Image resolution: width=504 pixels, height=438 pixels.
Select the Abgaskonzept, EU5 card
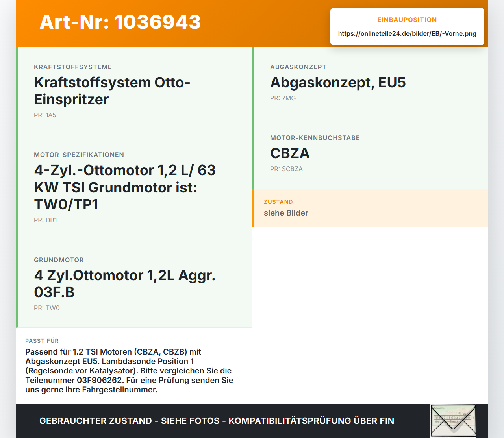pyautogui.click(x=370, y=83)
